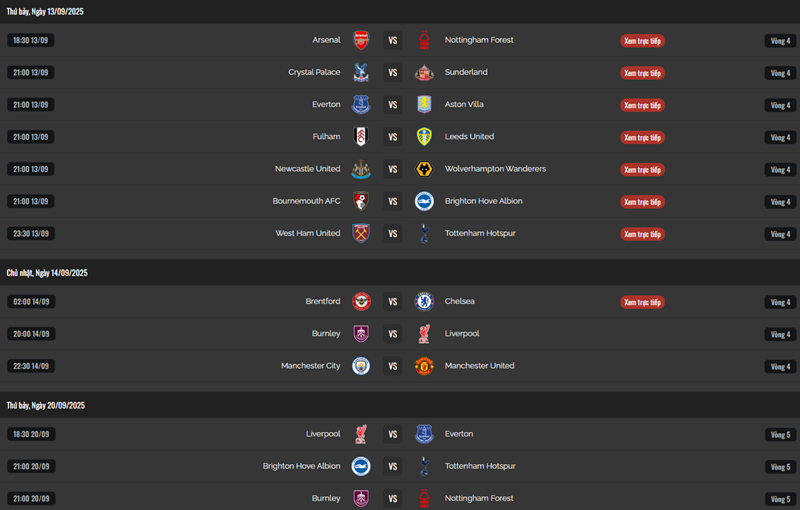
Task: Click the Crystal Palace crest icon
Action: [x=361, y=72]
